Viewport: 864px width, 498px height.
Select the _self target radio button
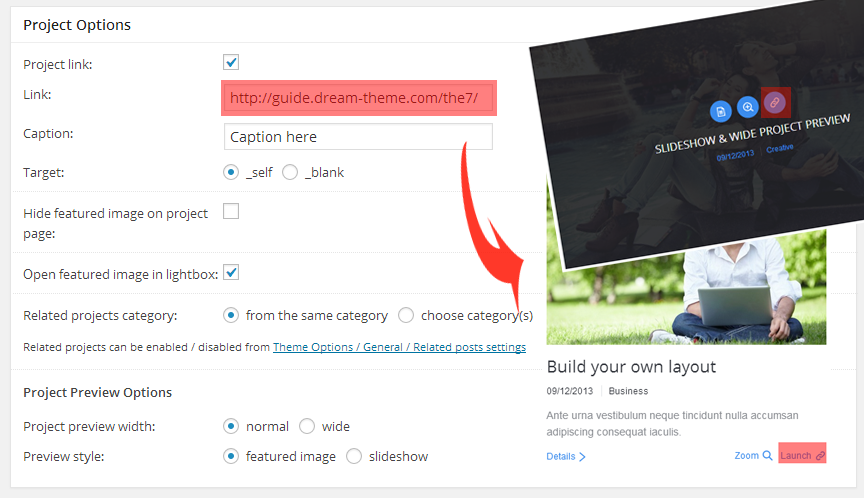(x=232, y=172)
